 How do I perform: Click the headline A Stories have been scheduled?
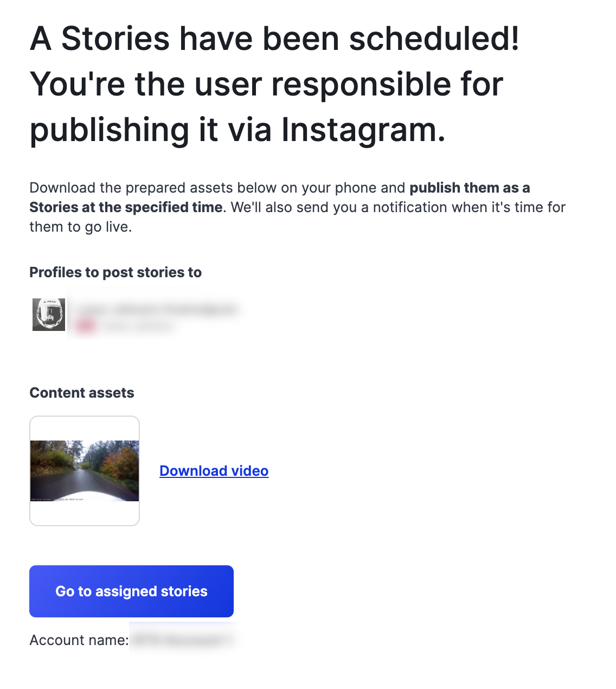[x=275, y=39]
